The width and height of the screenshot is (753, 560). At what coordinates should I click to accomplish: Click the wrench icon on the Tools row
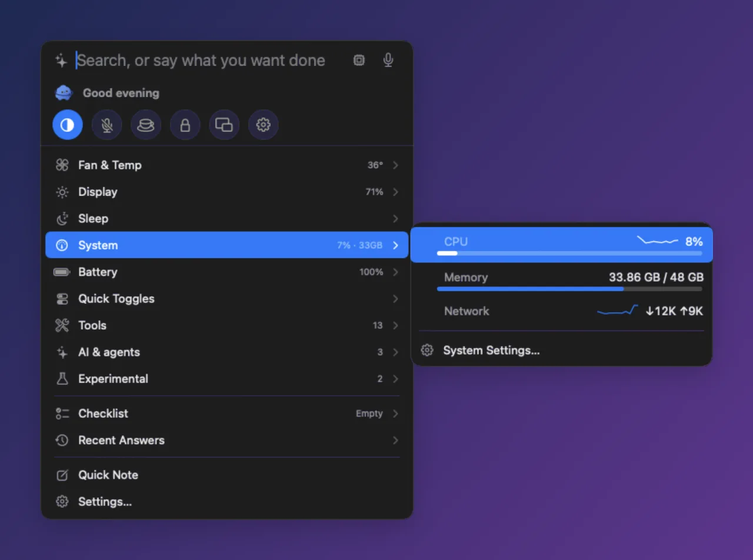[x=62, y=325]
